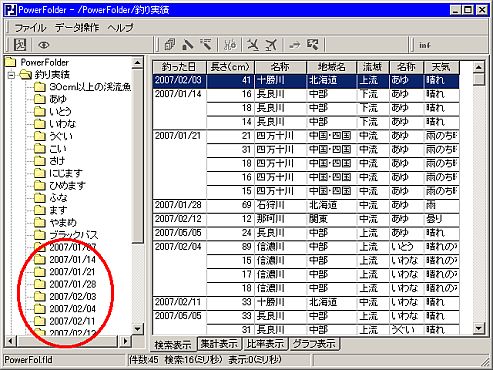Select the 2007/02/03 folder in tree
This screenshot has width=493, height=370.
73,297
